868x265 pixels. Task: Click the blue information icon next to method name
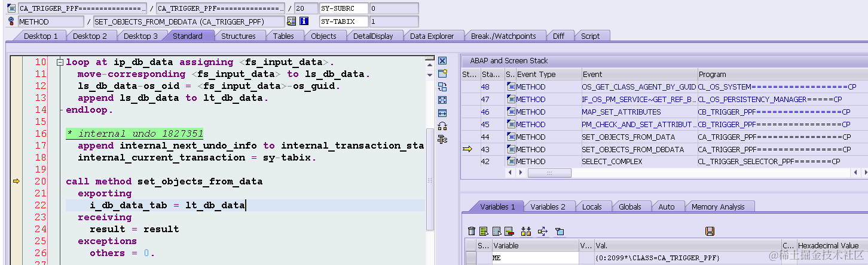(304, 21)
